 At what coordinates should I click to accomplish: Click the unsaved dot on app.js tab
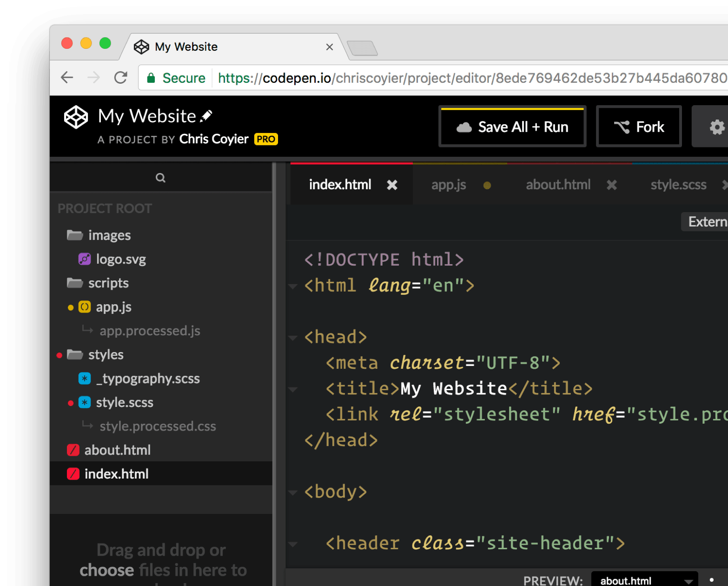(x=487, y=186)
